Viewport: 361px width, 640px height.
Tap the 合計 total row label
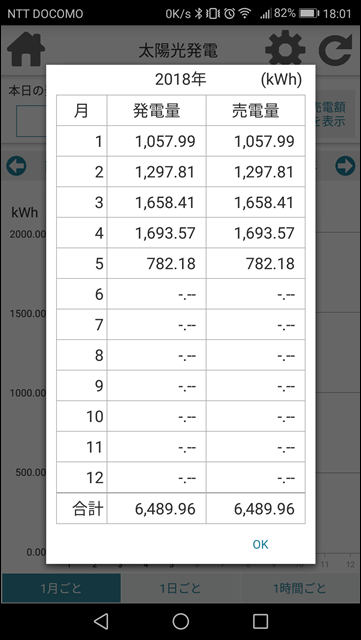[x=88, y=509]
